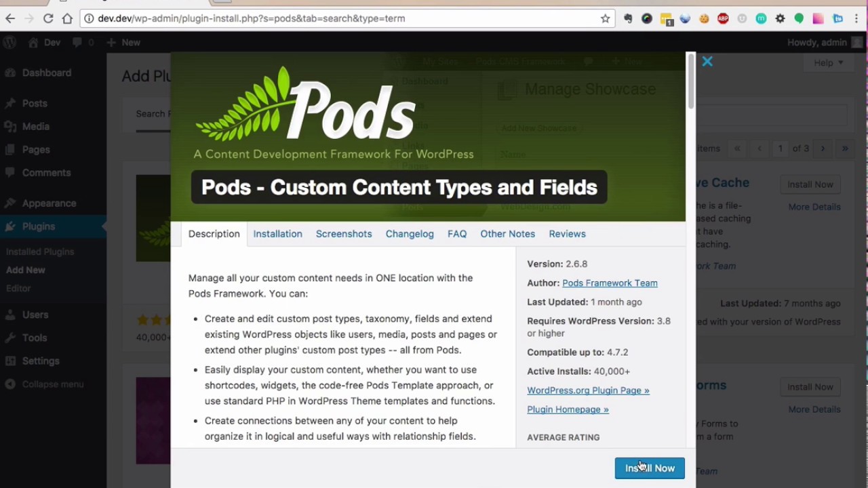The image size is (868, 488).
Task: Click the site info icon in address bar
Action: [x=89, y=18]
